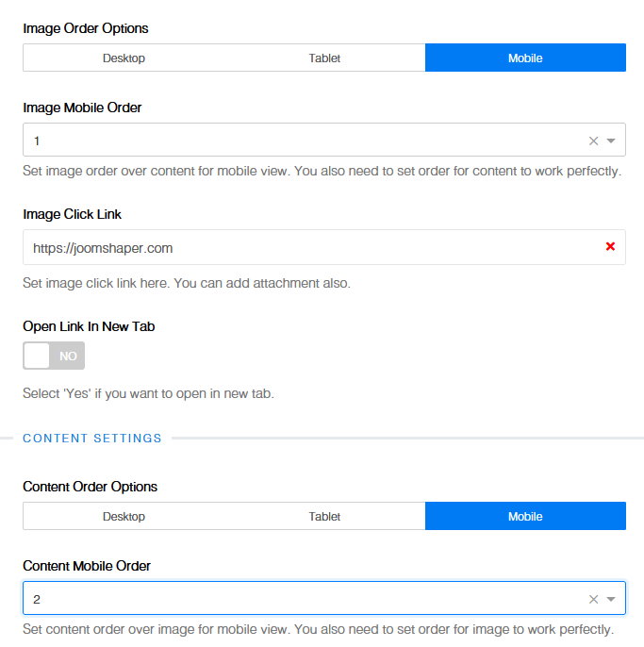Click the Image Click Link text field
Screen dimensions: 644x647
pos(302,247)
